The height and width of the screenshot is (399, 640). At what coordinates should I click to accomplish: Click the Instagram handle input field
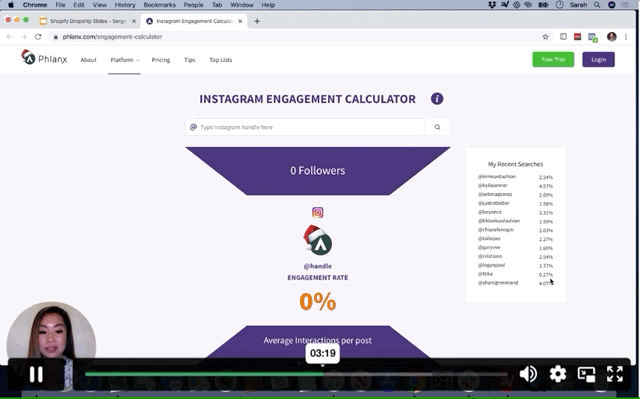(305, 127)
